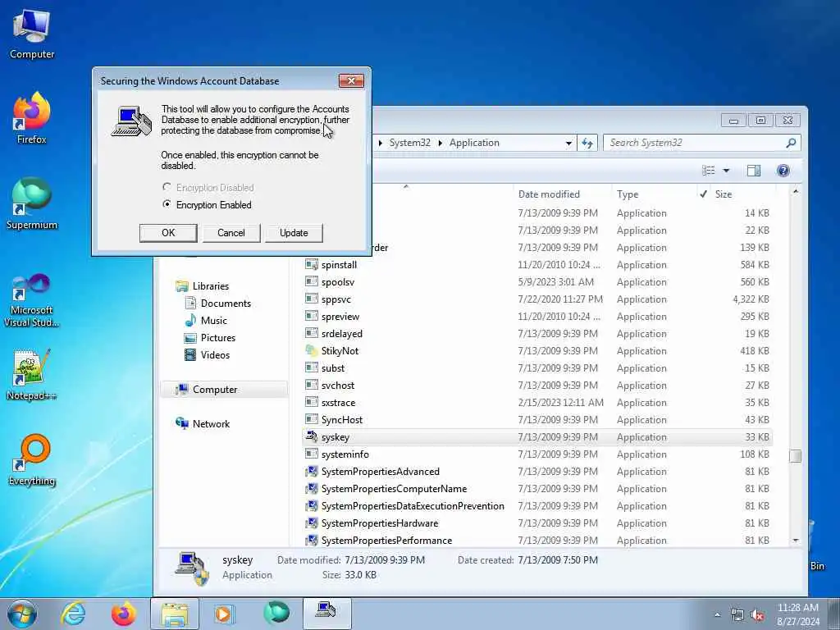Launch Firefox from the desktop shortcut
Image resolution: width=840 pixels, height=630 pixels.
[32, 119]
